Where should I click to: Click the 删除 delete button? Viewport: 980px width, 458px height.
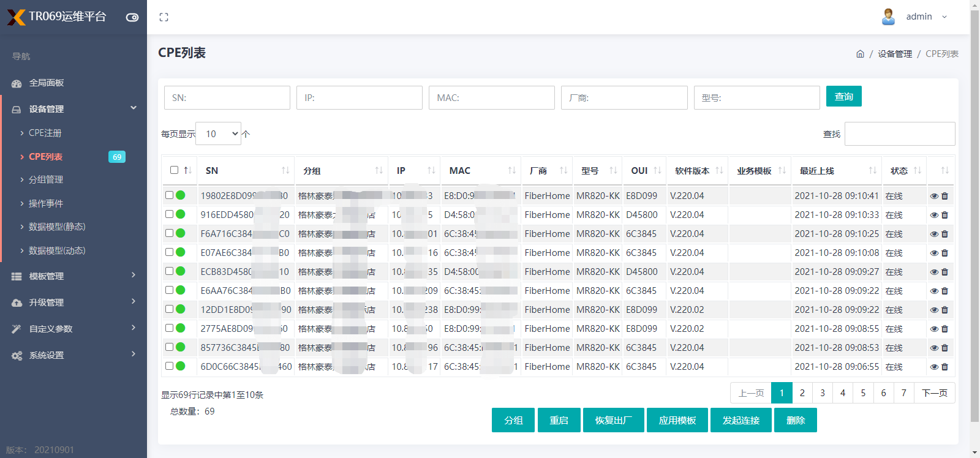(796, 420)
